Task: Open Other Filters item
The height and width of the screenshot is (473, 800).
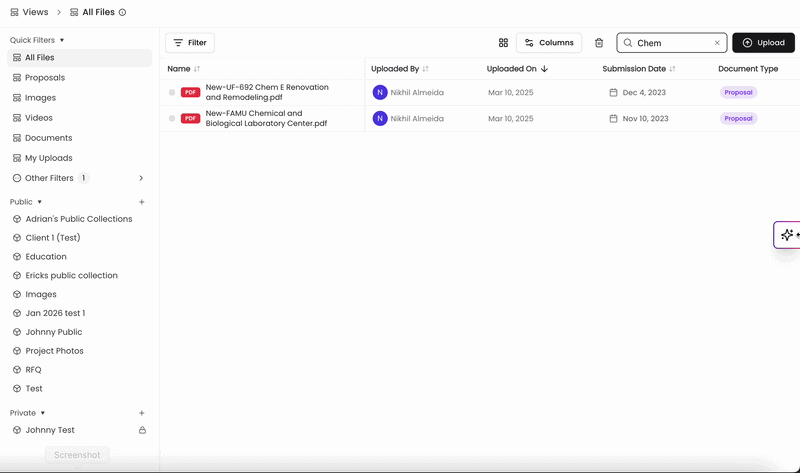Action: [80, 178]
